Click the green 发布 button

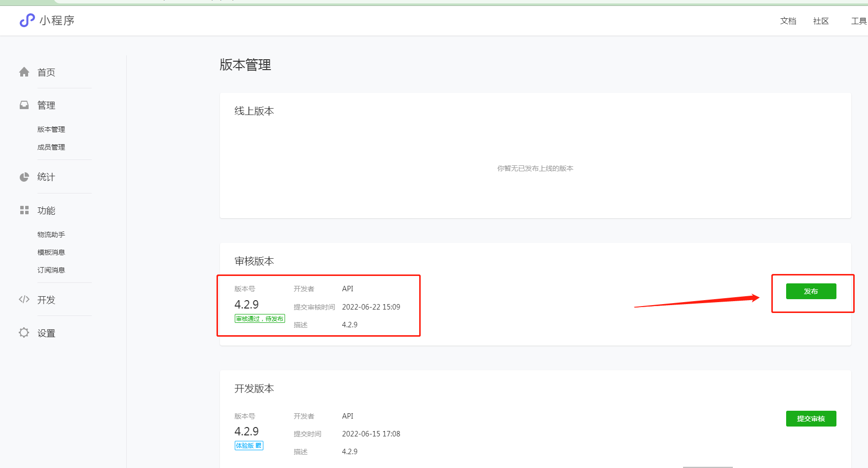[x=811, y=291]
